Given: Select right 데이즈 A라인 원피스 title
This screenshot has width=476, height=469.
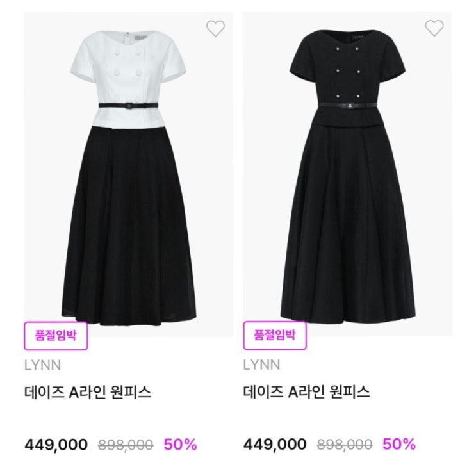Looking at the screenshot, I should point(307,393).
